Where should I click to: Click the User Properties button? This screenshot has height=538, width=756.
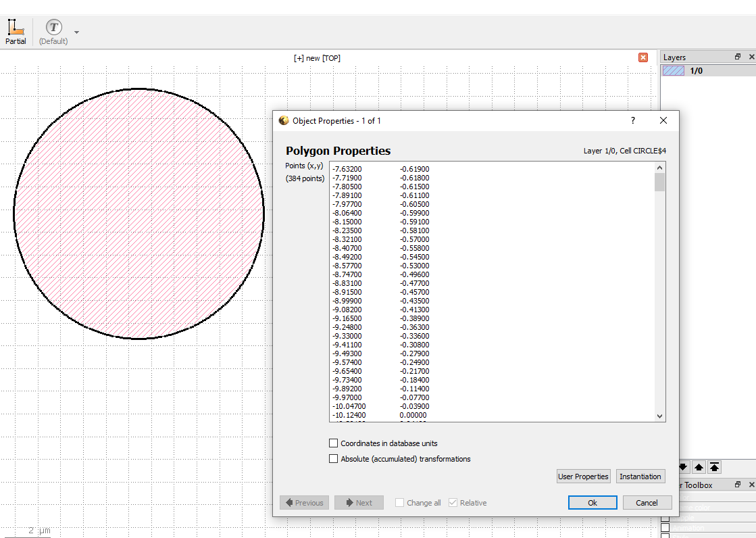click(583, 476)
